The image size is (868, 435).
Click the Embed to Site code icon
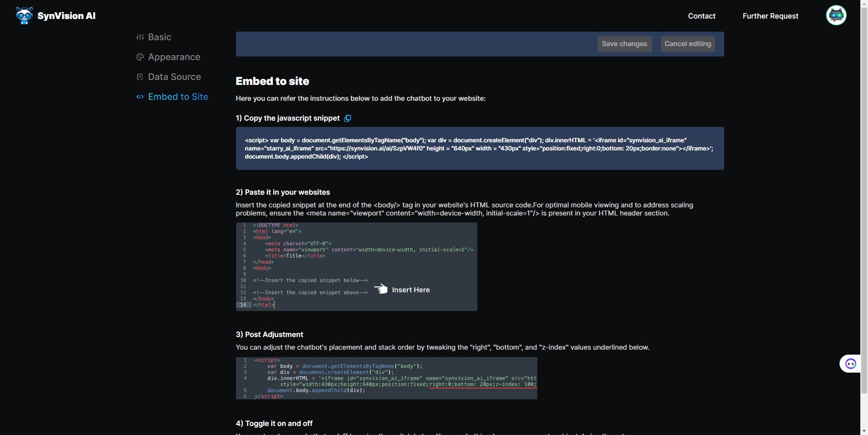[140, 97]
